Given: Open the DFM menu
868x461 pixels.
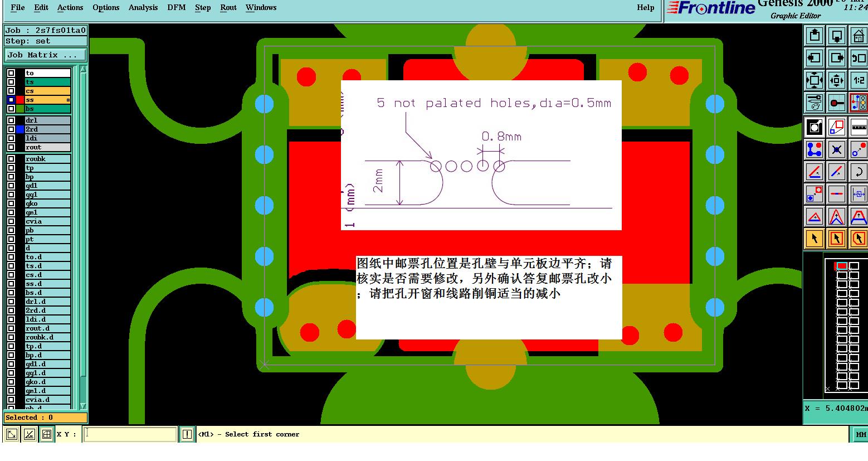Looking at the screenshot, I should point(177,7).
